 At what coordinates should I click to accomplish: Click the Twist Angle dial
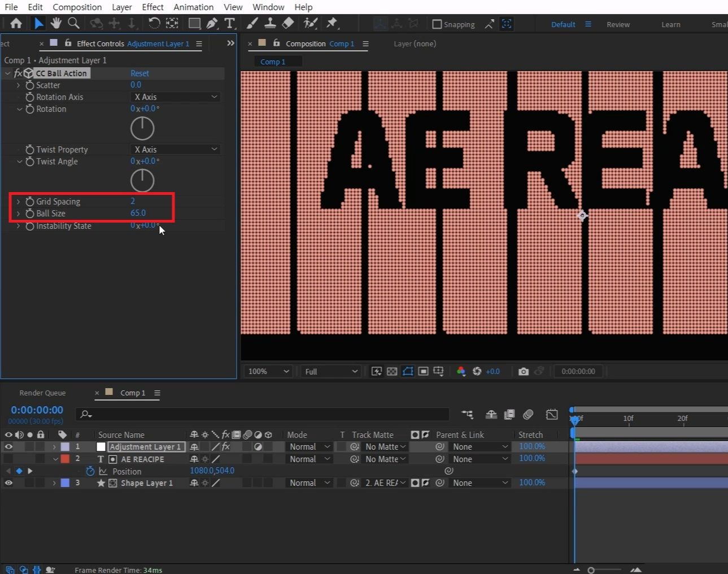(x=142, y=181)
